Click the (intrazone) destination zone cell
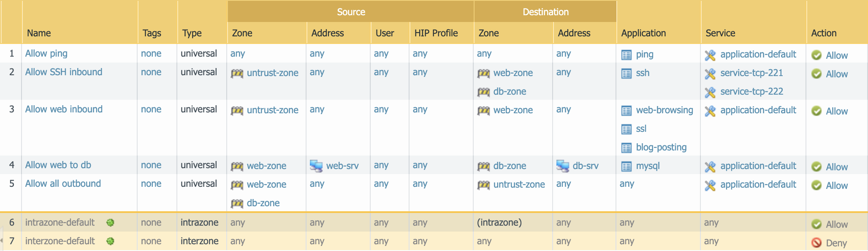Viewport: 868px width, 251px height. click(499, 223)
